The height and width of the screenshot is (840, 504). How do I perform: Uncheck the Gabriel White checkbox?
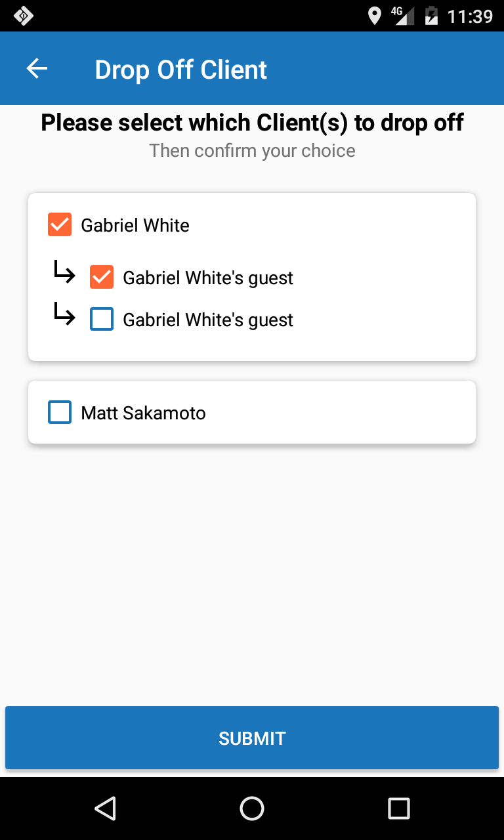click(x=60, y=225)
